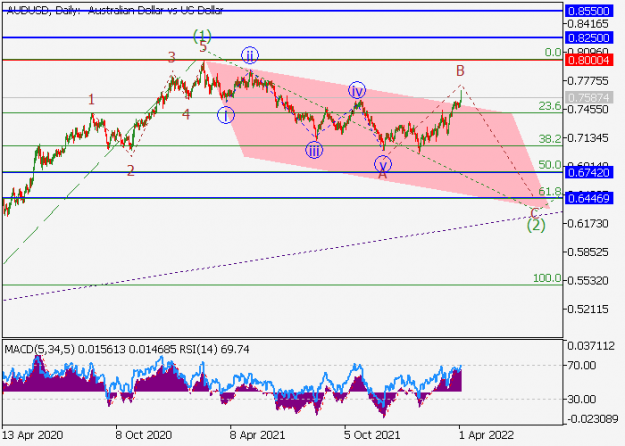Select the blue 0.85500 price level label

click(589, 11)
